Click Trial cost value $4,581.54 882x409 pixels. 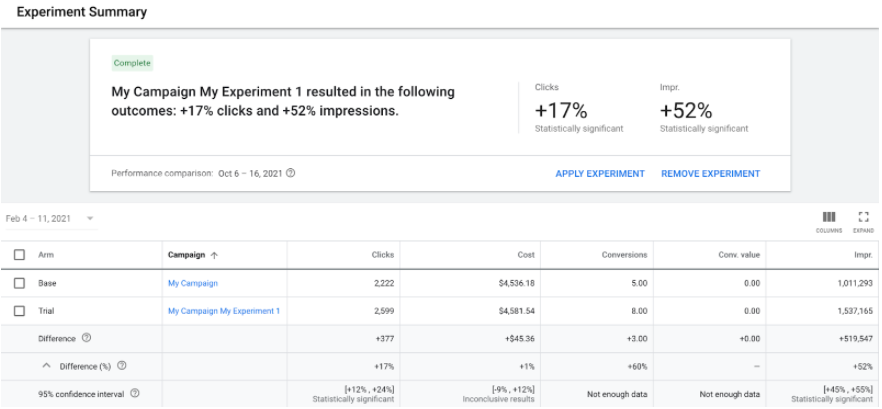tap(516, 311)
